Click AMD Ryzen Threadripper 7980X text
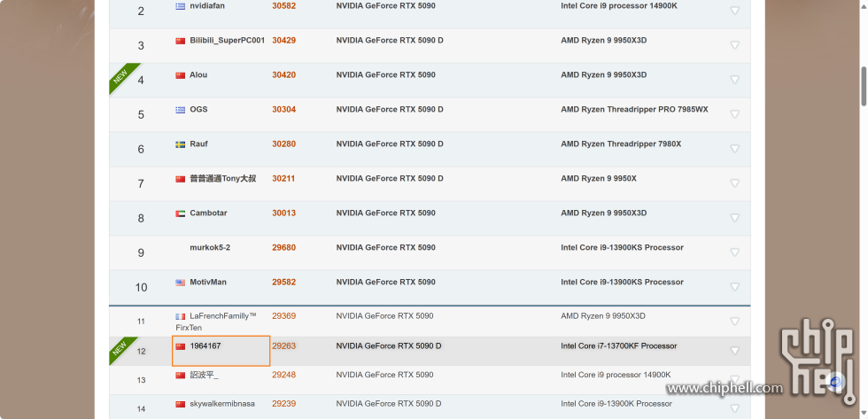This screenshot has height=419, width=868. coord(621,144)
